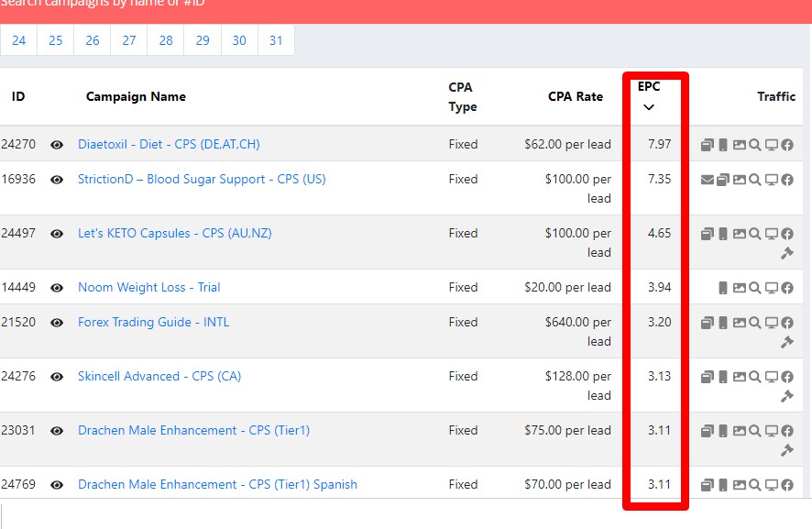Viewport: 812px width, 529px height.
Task: Click desktop monitor icon in StrictionD row
Action: coord(772,180)
